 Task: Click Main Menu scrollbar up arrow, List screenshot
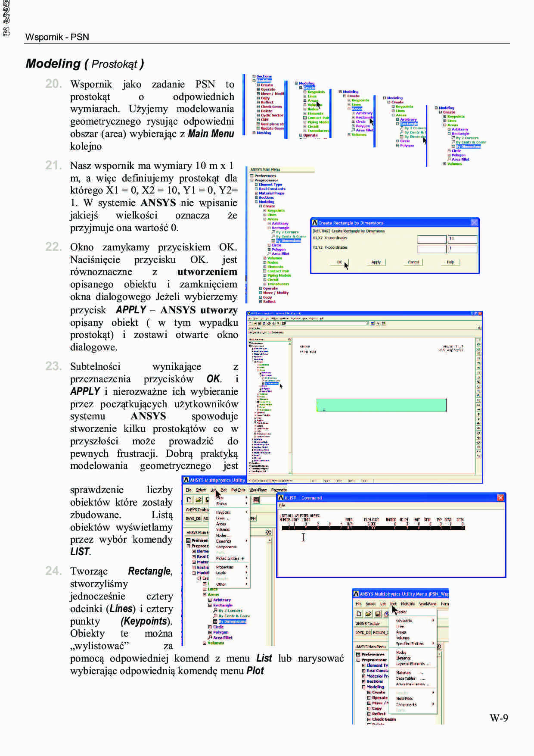[x=270, y=540]
